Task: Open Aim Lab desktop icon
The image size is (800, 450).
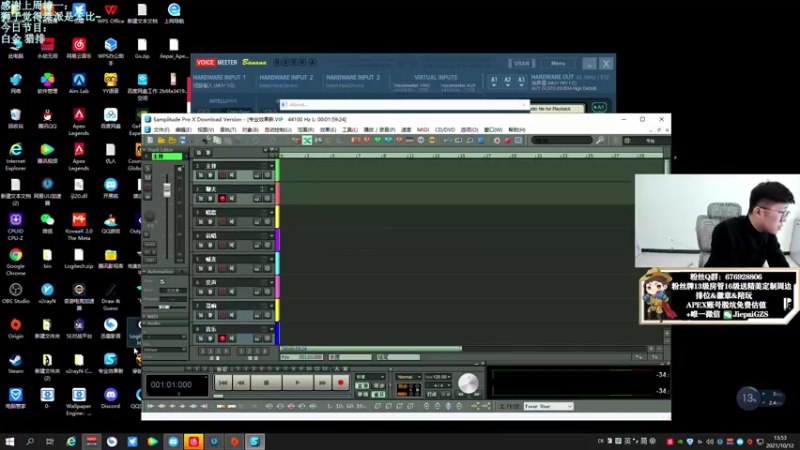Action: tap(79, 84)
